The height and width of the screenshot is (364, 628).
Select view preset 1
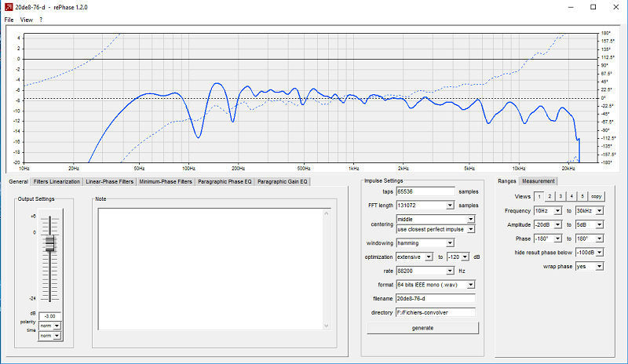[x=539, y=197]
